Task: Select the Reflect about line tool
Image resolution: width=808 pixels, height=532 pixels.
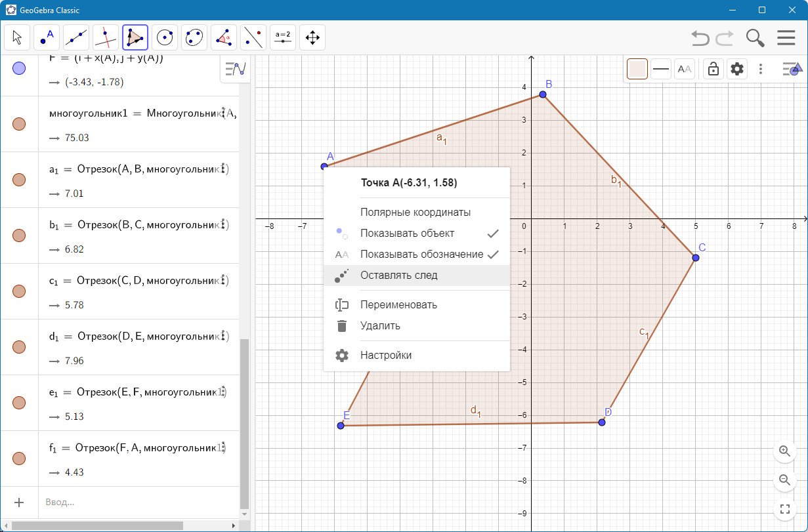Action: pos(253,38)
